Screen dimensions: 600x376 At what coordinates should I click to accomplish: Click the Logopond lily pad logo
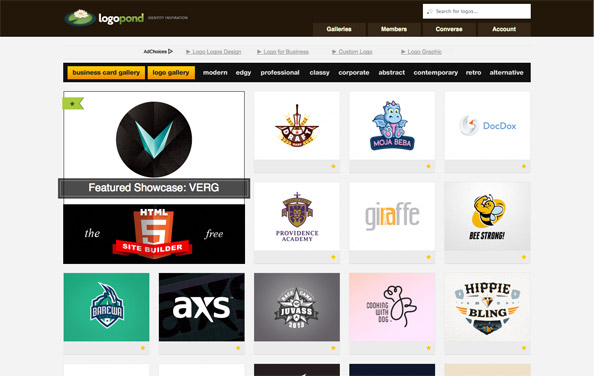80,17
